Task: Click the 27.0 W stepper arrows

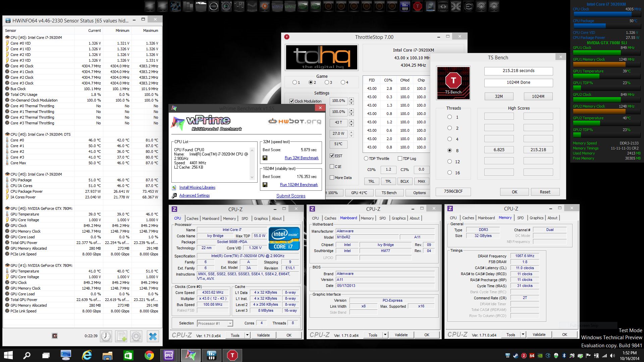Action: (x=351, y=134)
